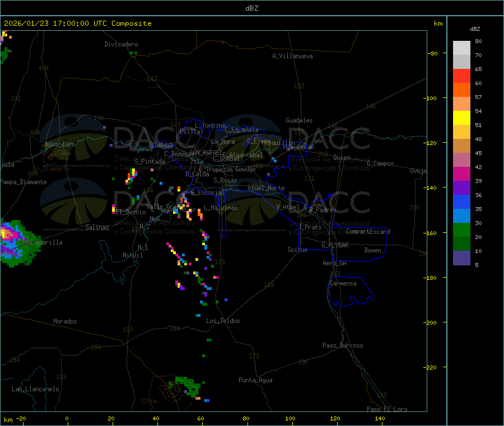Select the 'SAN_RAFAEL' city label
This screenshot has height=426, width=504.
tap(206, 152)
